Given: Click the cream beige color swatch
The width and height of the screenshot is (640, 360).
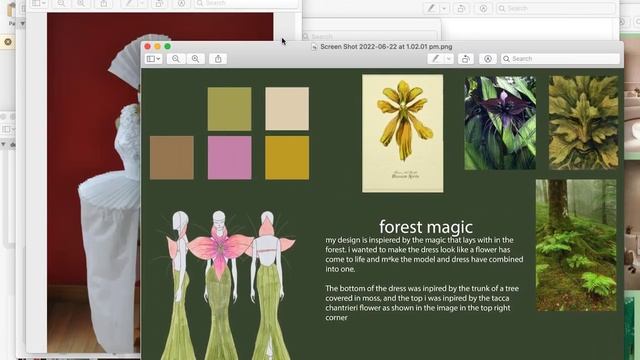Looking at the screenshot, I should coord(287,109).
